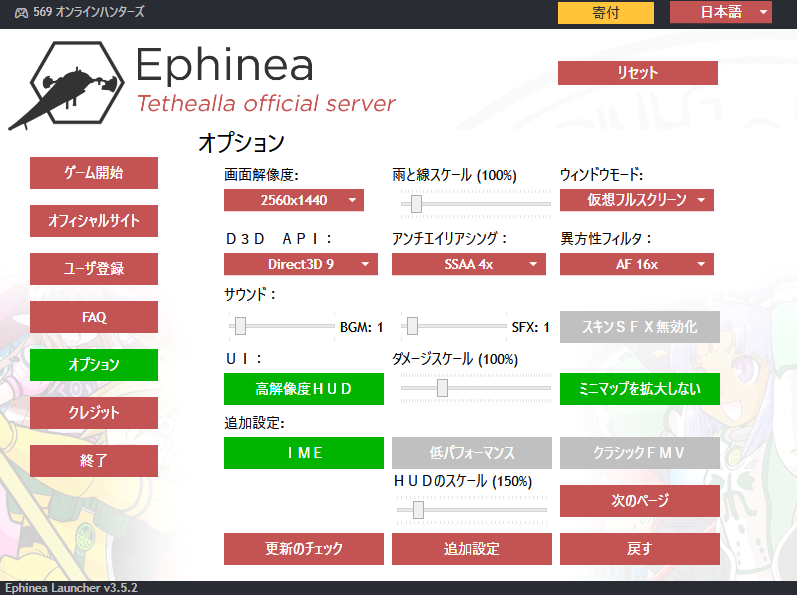Click the 'Ephinea' large title text
797x595 pixels.
point(224,65)
